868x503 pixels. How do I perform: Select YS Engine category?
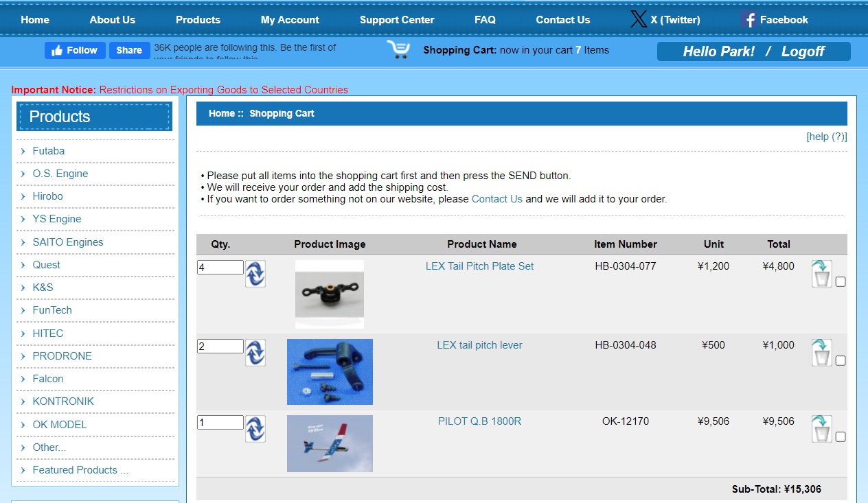[x=57, y=219]
